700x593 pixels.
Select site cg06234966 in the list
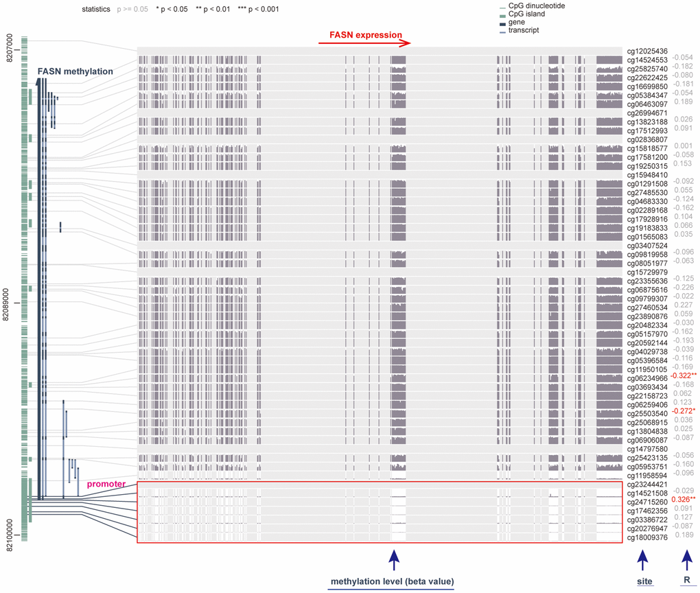pyautogui.click(x=646, y=378)
